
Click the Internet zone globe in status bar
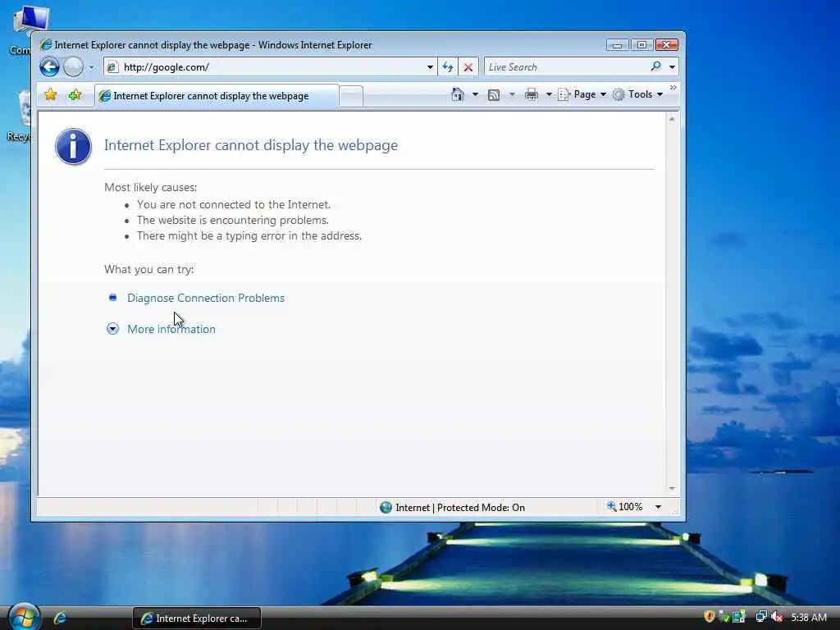point(386,507)
